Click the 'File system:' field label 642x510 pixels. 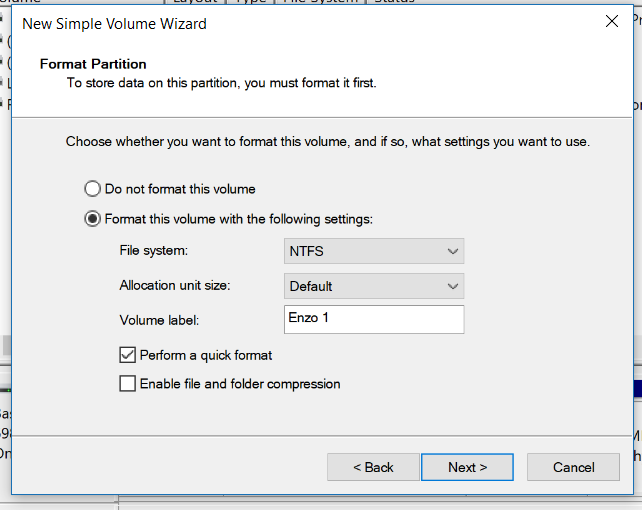pyautogui.click(x=153, y=251)
